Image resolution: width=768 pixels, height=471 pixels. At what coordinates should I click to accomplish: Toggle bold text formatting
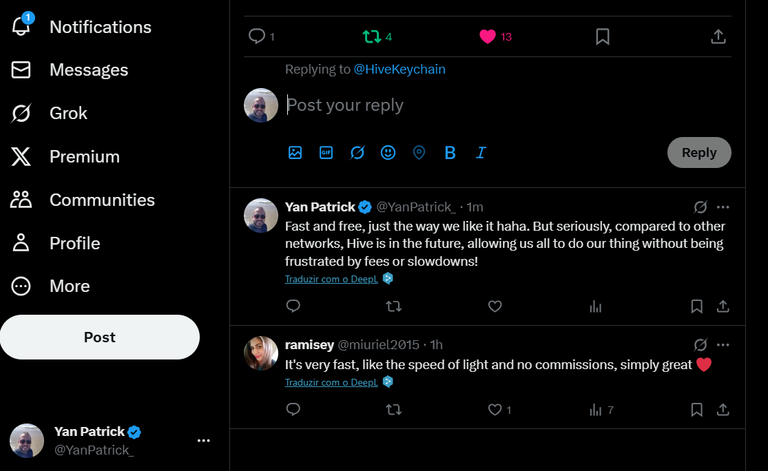point(450,153)
